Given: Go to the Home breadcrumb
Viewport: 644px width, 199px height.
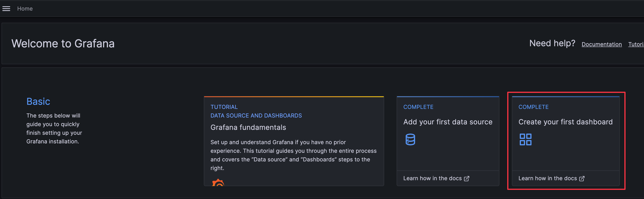Looking at the screenshot, I should click(25, 9).
